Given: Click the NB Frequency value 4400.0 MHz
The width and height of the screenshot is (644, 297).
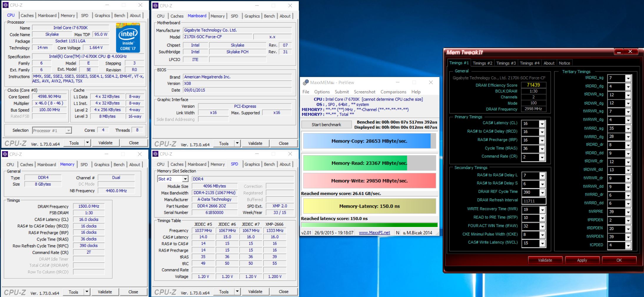Looking at the screenshot, I should (x=116, y=191).
